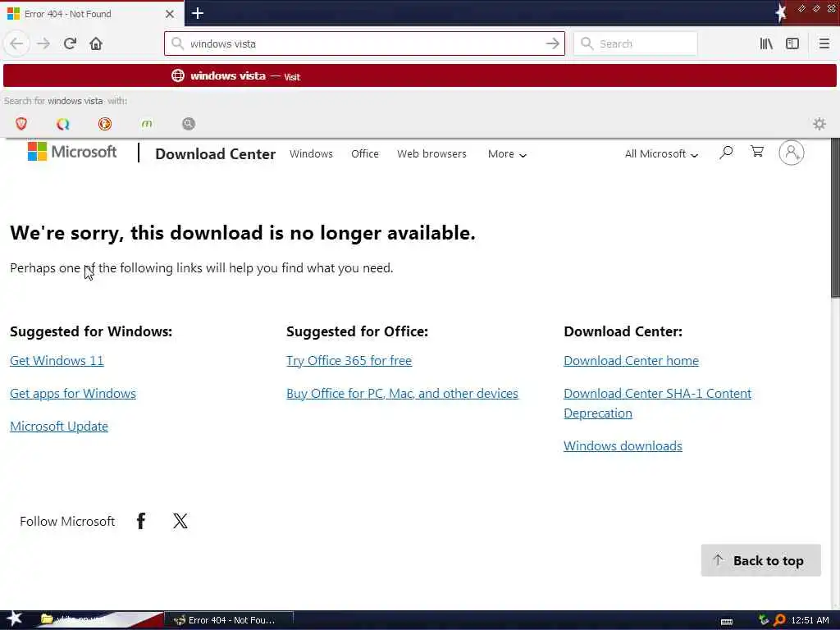Screen dimensions: 840x630
Task: Follow the Get apps for Windows link
Action: click(x=73, y=393)
